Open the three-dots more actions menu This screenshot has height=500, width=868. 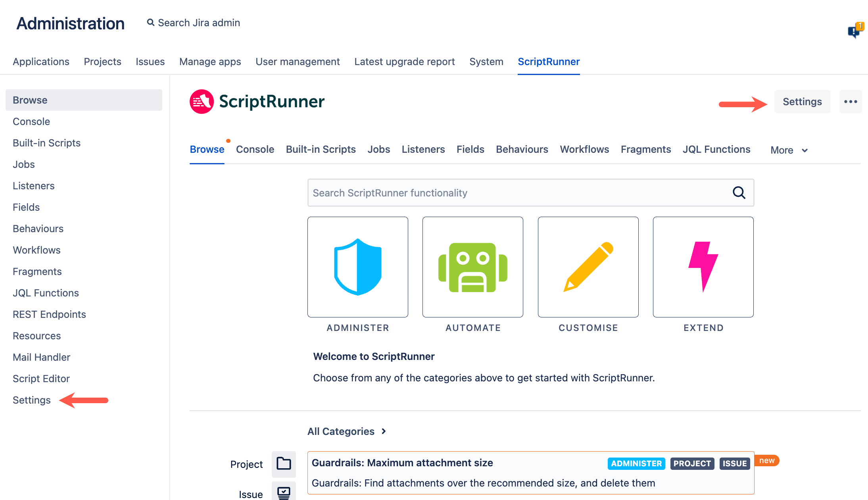851,102
